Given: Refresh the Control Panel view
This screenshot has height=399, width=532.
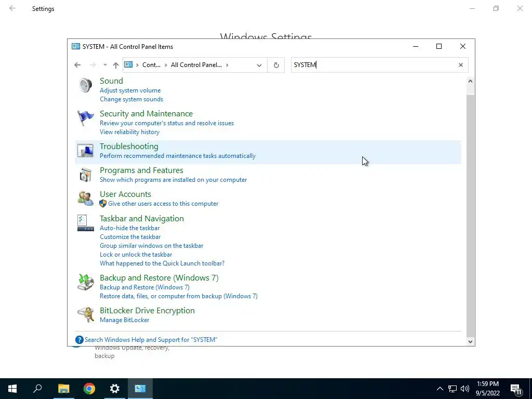Looking at the screenshot, I should pos(276,65).
